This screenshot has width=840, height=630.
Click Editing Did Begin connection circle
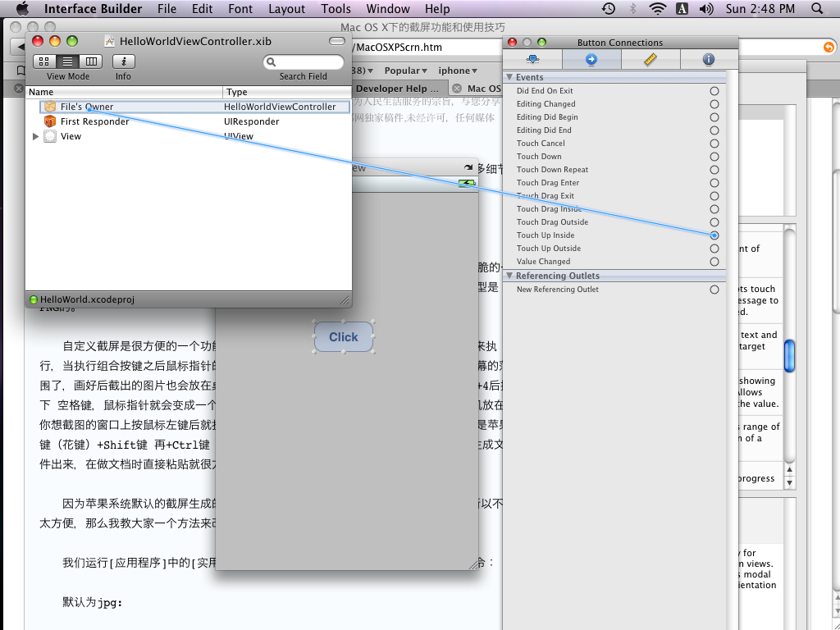click(714, 116)
